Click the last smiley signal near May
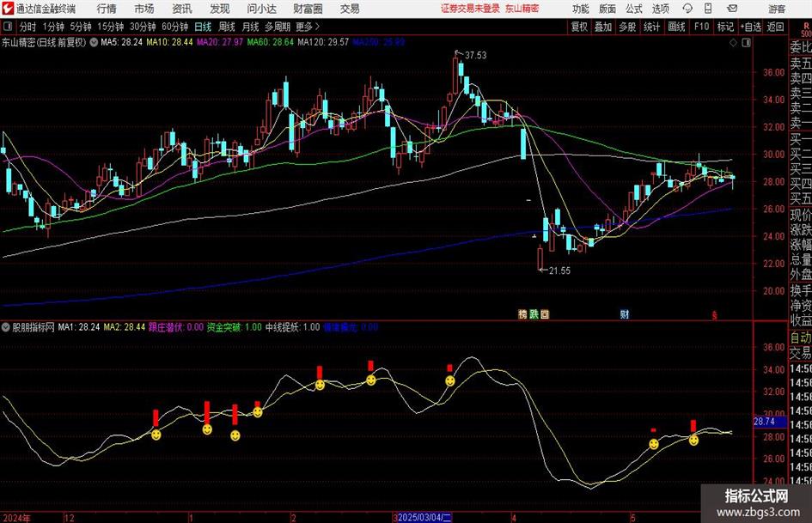Viewport: 812px width, 523px height. 693,441
